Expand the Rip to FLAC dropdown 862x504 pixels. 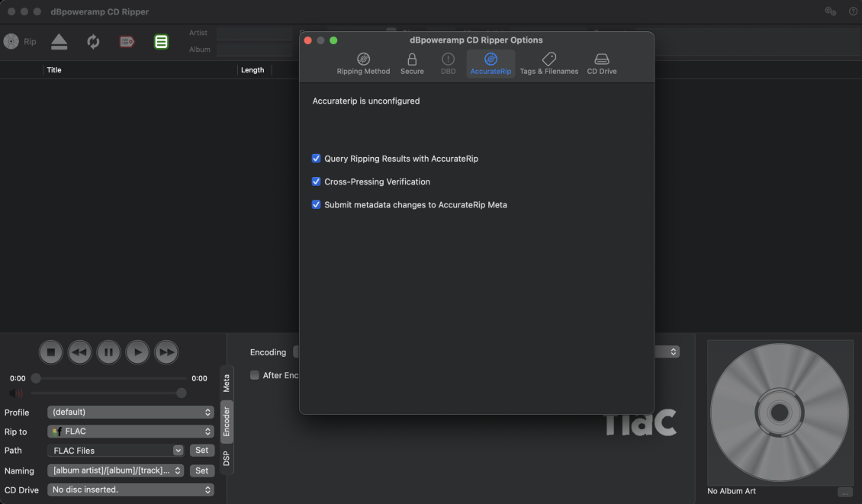(130, 432)
